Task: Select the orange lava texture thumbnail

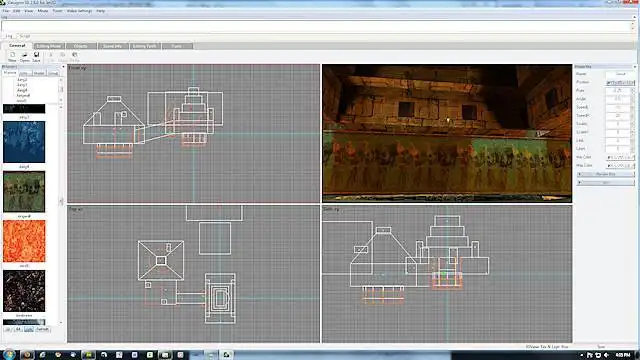Action: [x=24, y=241]
